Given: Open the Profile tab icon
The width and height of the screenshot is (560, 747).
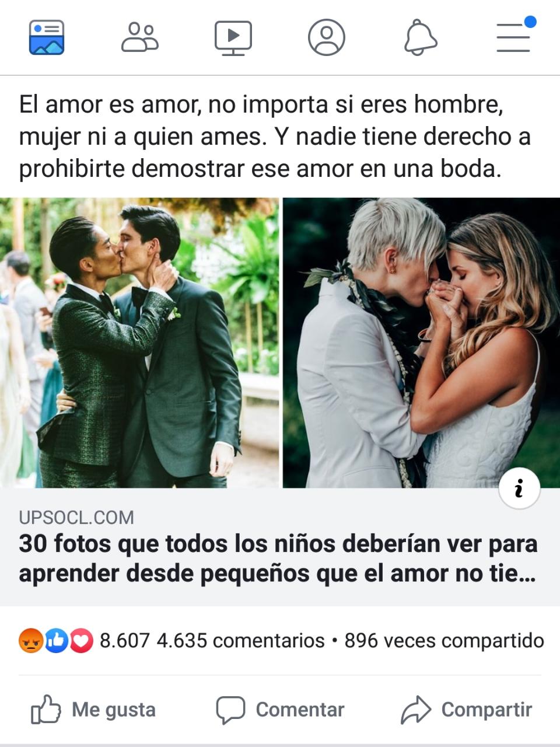Looking at the screenshot, I should tap(327, 37).
